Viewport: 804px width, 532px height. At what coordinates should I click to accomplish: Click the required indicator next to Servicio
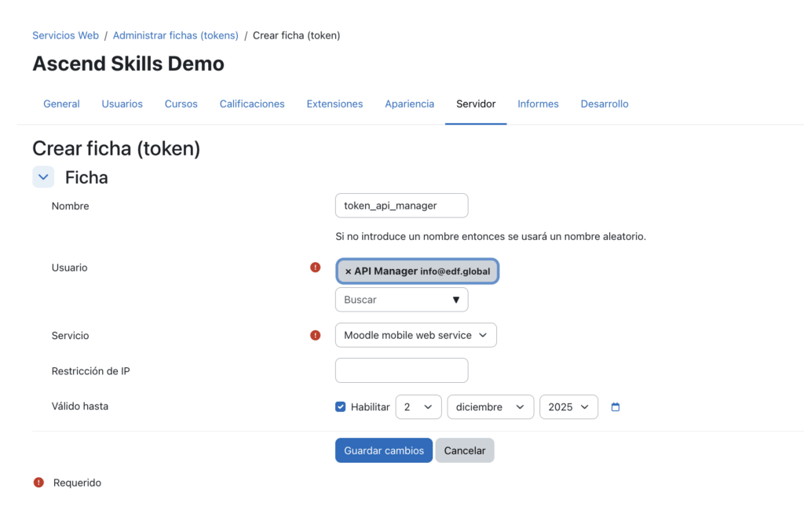point(316,335)
